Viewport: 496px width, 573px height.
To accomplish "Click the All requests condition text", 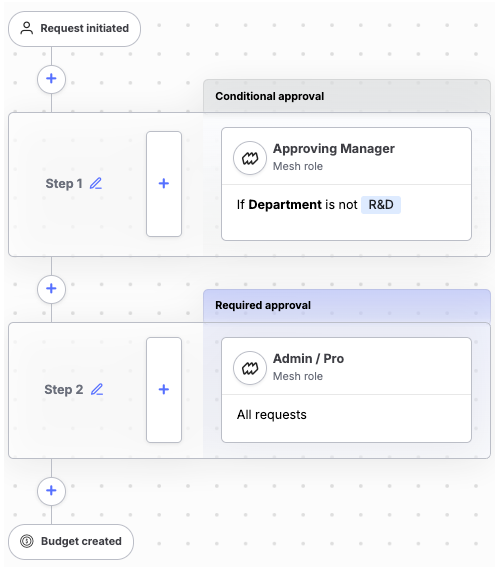I will [x=272, y=415].
